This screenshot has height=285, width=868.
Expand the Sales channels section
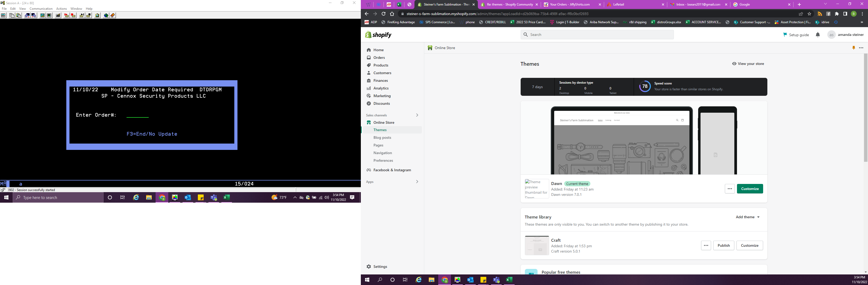(x=417, y=115)
